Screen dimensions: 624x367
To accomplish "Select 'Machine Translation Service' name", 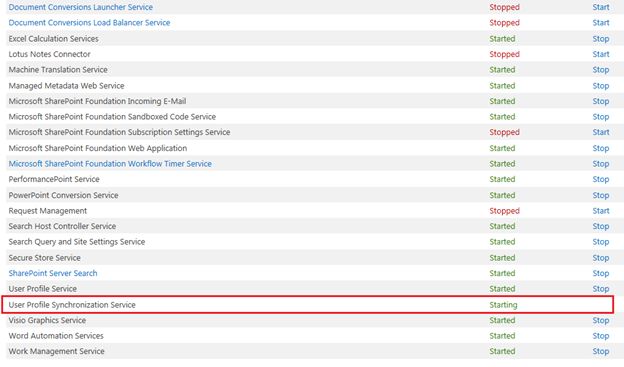I will point(58,70).
